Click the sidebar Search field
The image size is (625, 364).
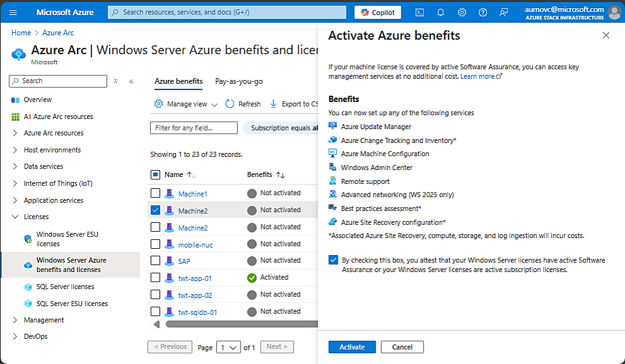(58, 81)
